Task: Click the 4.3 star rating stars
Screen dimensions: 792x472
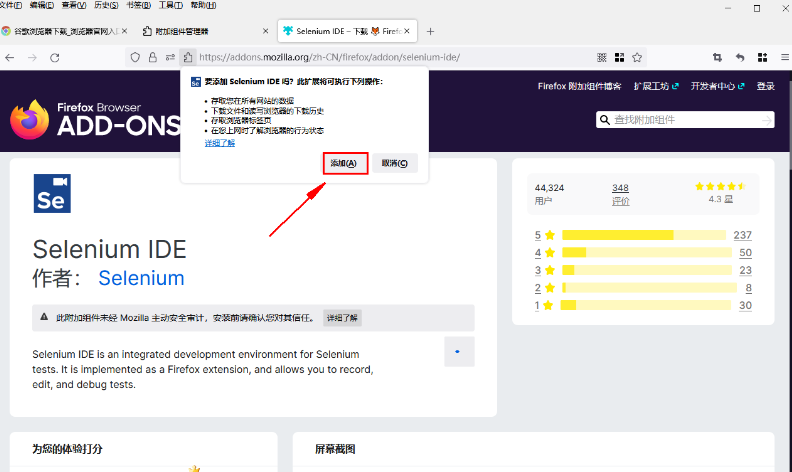Action: point(720,186)
